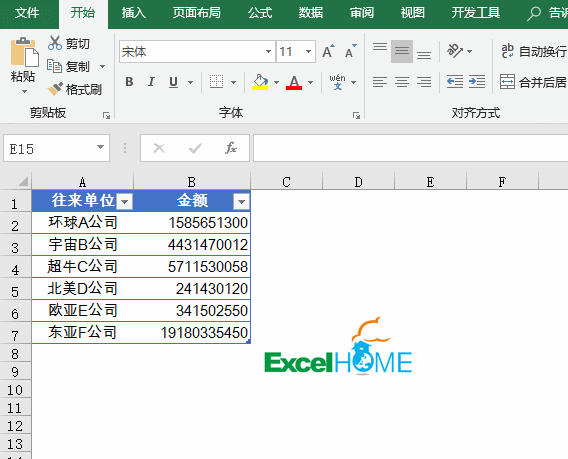568x459 pixels.
Task: Select the Format Painter brush
Action: 55,89
